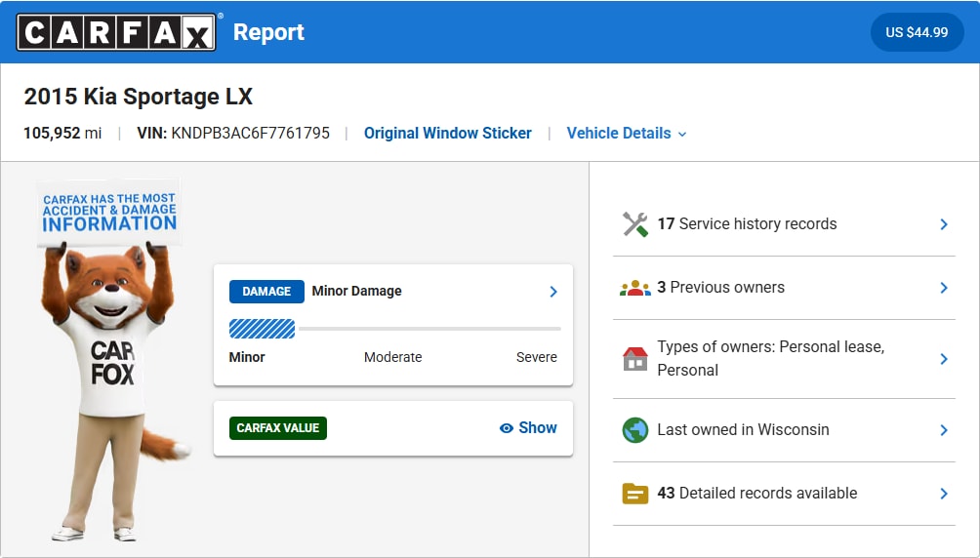The height and width of the screenshot is (558, 980).
Task: Click the wrench and screwdriver service icon
Action: click(x=635, y=224)
